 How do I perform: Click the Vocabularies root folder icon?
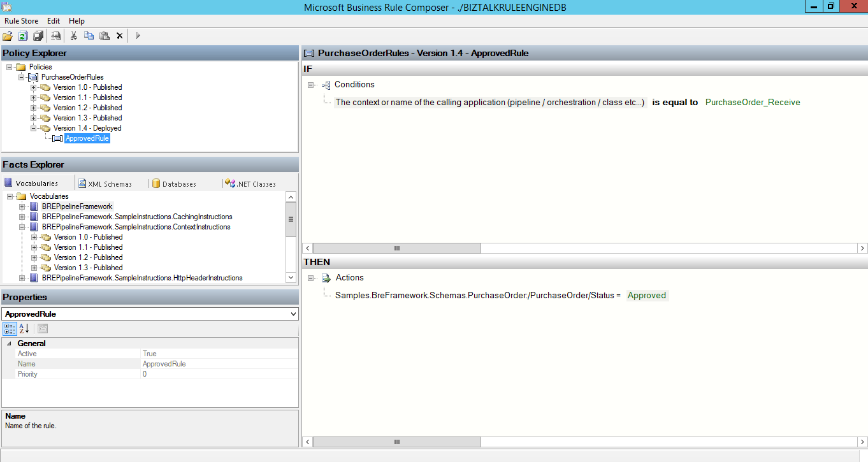click(x=21, y=196)
